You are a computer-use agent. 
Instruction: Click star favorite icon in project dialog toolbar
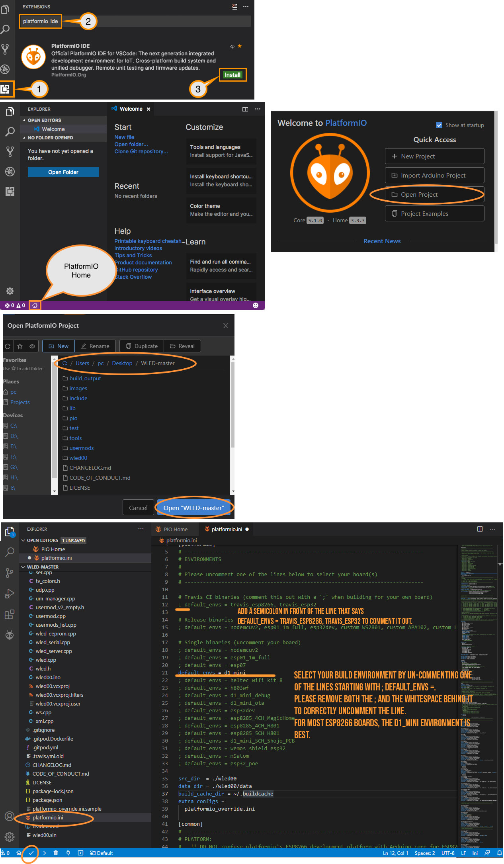(20, 346)
